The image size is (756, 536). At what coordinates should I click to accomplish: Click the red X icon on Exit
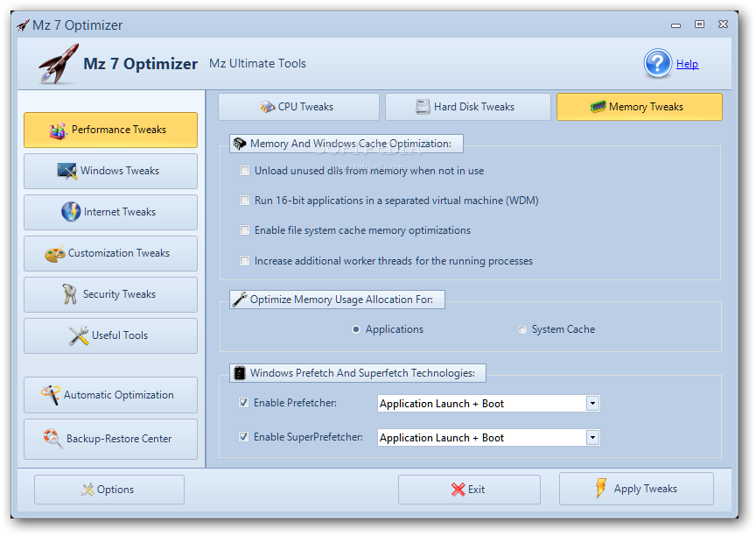(x=458, y=490)
